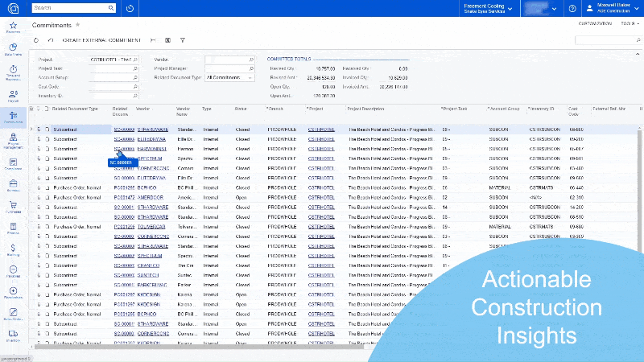Add Commitments to favorites via star

[77, 25]
